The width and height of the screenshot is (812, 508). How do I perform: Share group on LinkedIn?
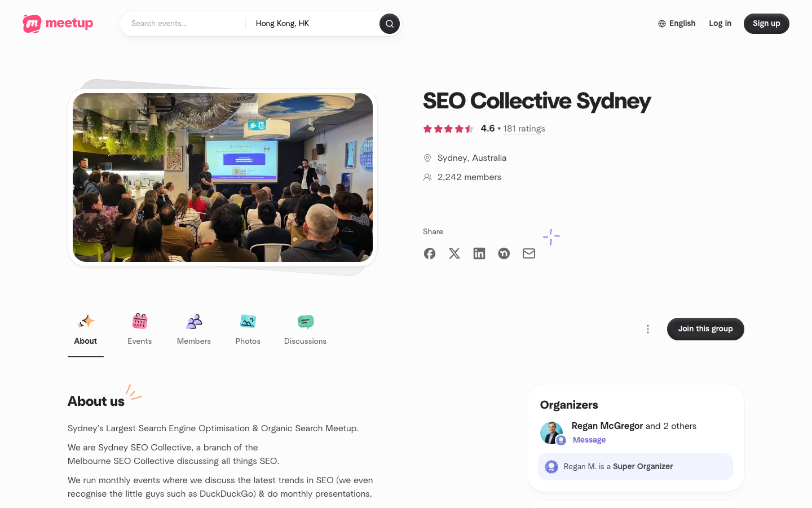pos(479,253)
